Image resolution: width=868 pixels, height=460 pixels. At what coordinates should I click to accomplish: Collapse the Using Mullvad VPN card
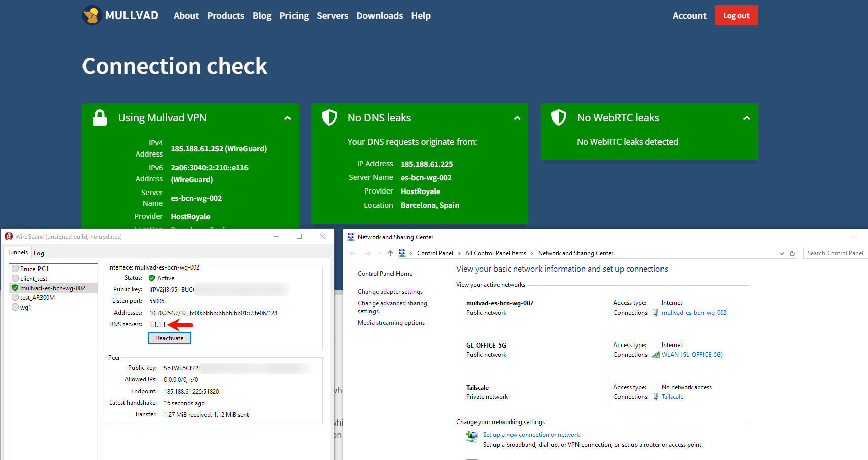(x=287, y=118)
